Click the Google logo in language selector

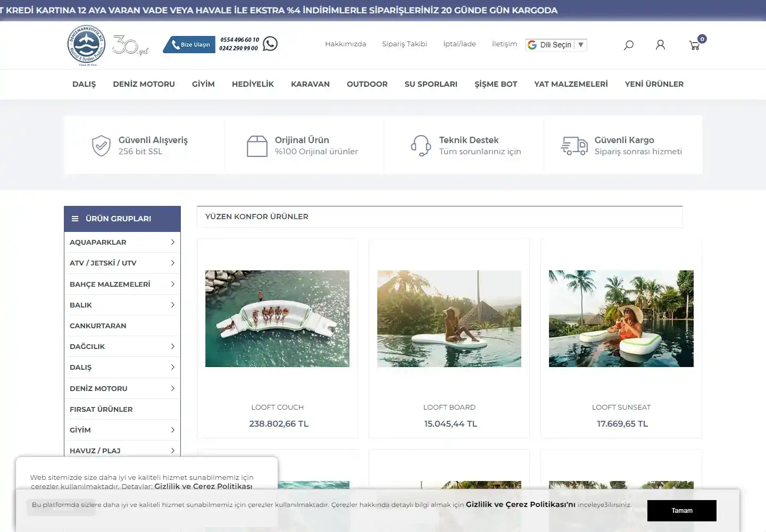coord(532,45)
